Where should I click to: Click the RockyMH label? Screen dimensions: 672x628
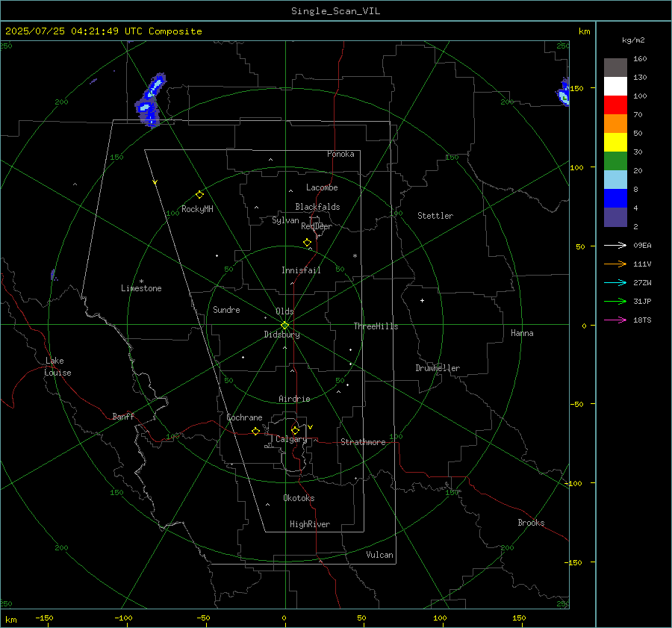(197, 209)
